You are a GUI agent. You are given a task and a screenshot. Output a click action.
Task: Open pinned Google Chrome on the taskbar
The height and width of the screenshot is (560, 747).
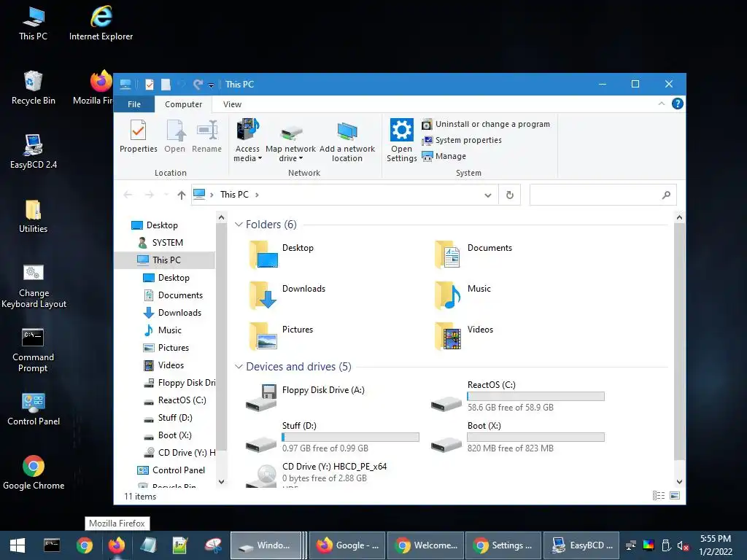pyautogui.click(x=84, y=545)
